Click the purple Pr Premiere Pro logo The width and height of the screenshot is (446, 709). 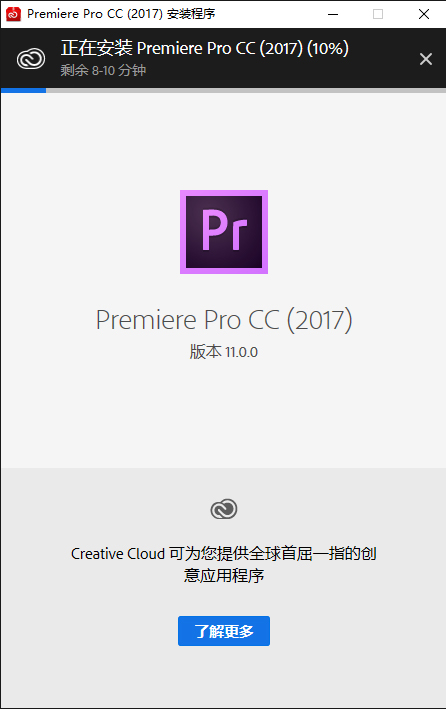(224, 232)
